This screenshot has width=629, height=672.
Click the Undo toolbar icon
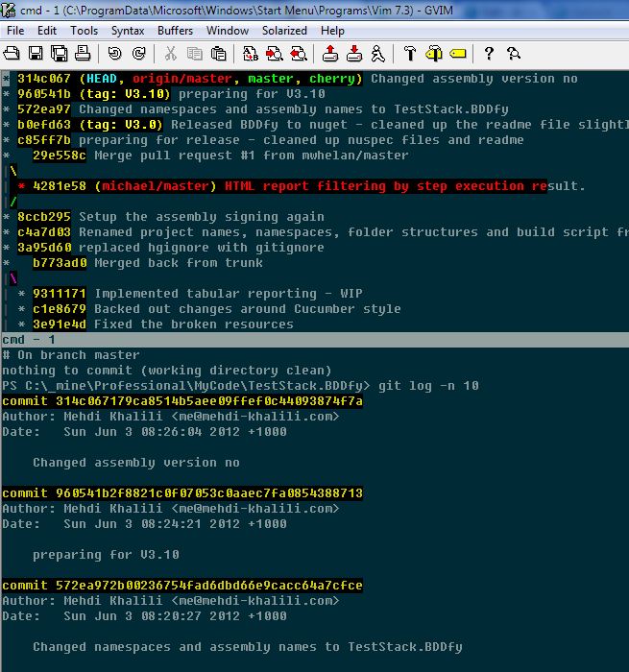(114, 54)
